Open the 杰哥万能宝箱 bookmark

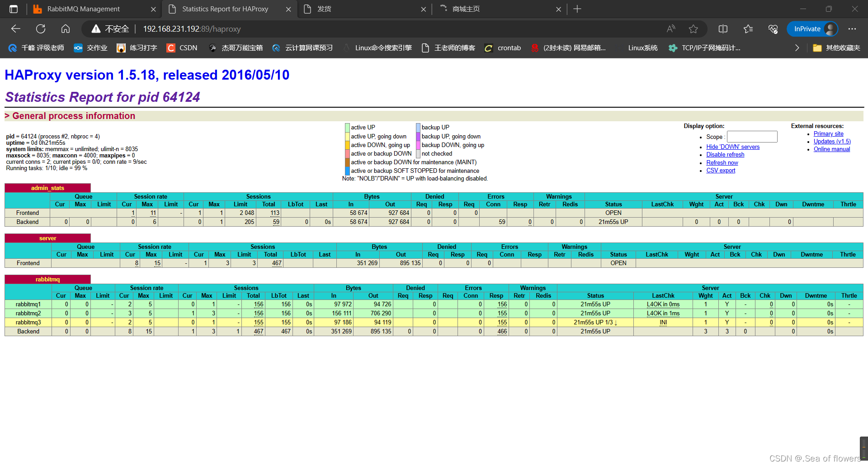coord(236,48)
